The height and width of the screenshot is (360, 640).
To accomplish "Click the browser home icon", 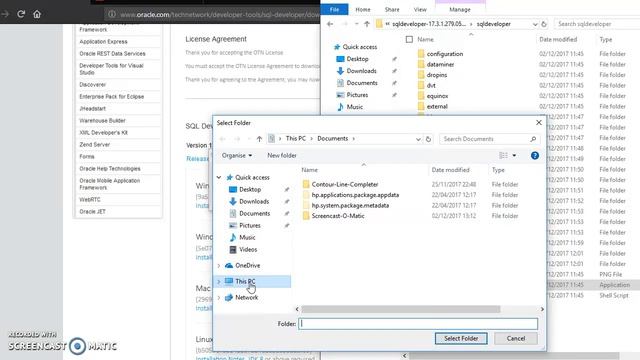I will [x=37, y=14].
